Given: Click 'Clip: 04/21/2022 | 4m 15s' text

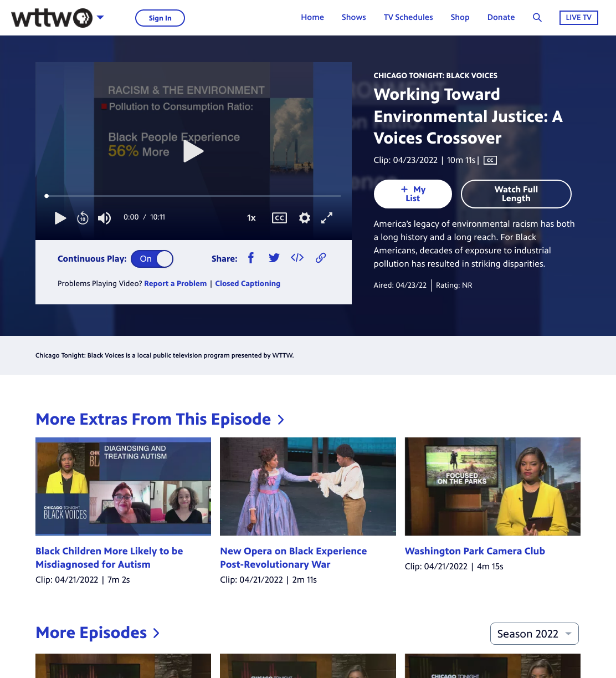Looking at the screenshot, I should click(454, 567).
